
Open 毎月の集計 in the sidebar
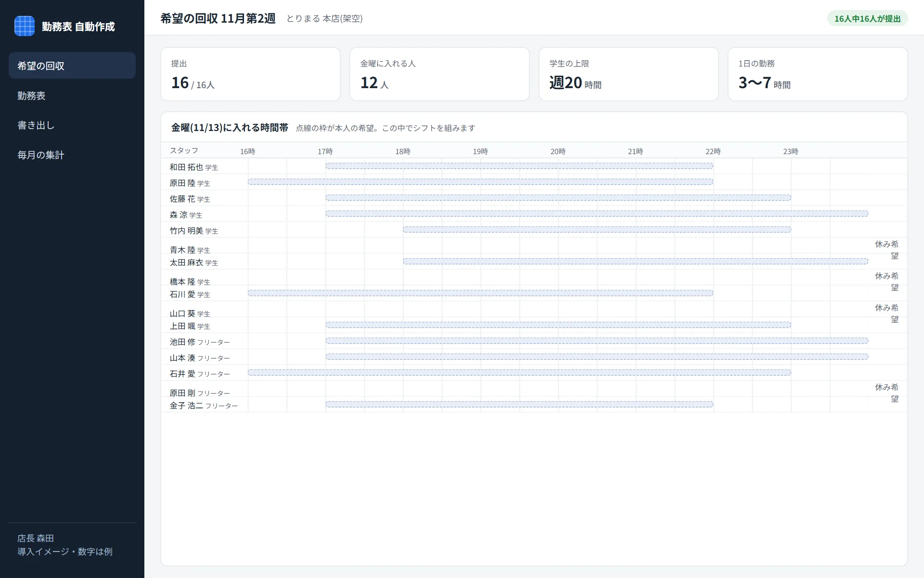coord(72,155)
